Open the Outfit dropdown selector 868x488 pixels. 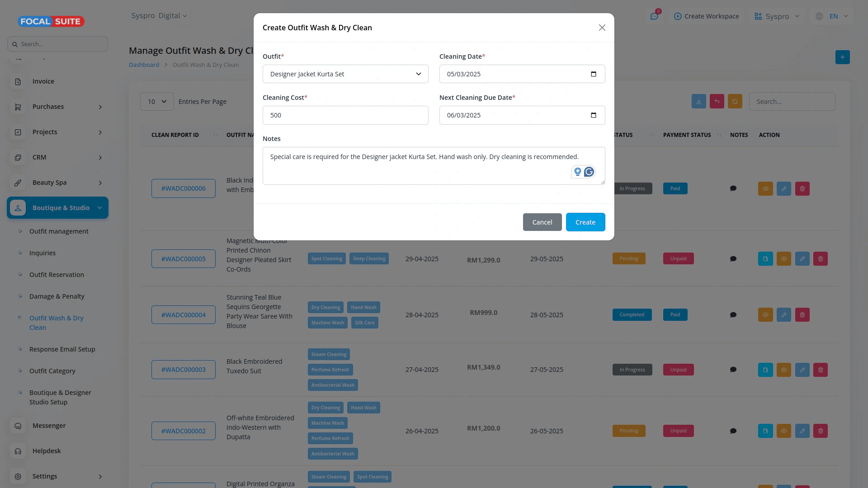345,74
